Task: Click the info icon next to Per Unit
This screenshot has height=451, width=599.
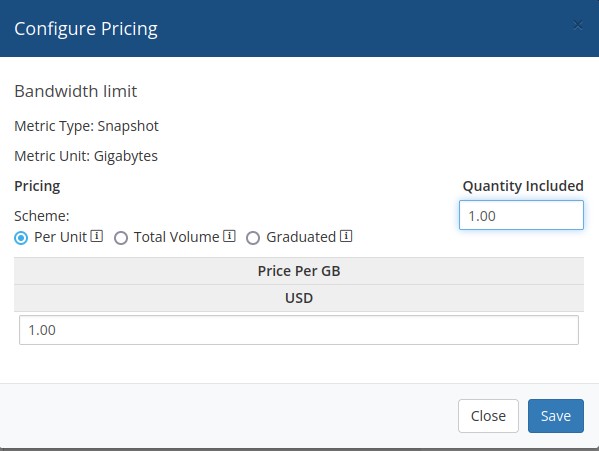Action: [97, 236]
